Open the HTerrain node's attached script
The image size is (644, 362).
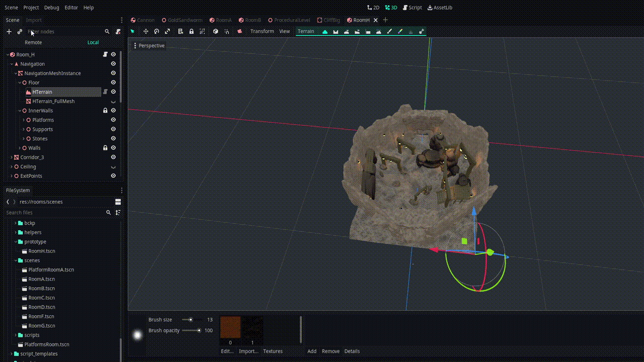(x=105, y=92)
